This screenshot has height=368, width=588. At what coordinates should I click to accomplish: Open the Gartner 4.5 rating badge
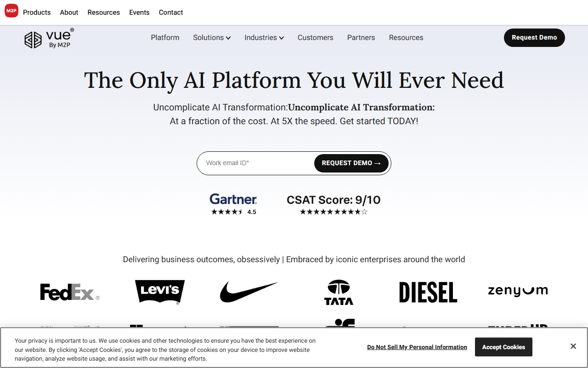(x=233, y=204)
